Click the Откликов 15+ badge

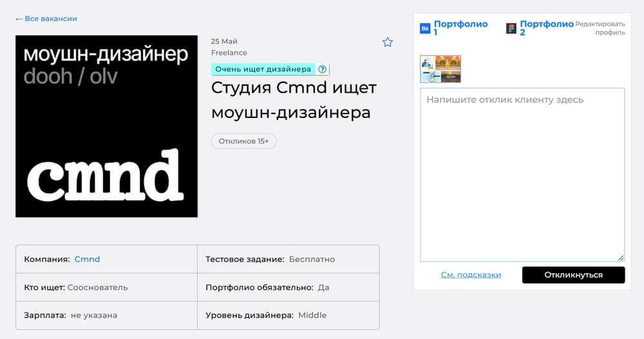click(x=243, y=141)
